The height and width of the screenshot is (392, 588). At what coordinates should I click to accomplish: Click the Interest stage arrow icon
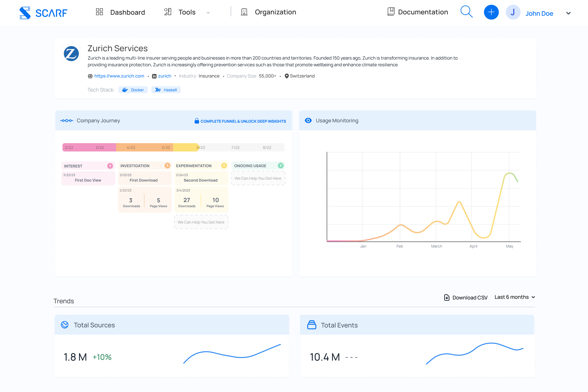point(110,166)
